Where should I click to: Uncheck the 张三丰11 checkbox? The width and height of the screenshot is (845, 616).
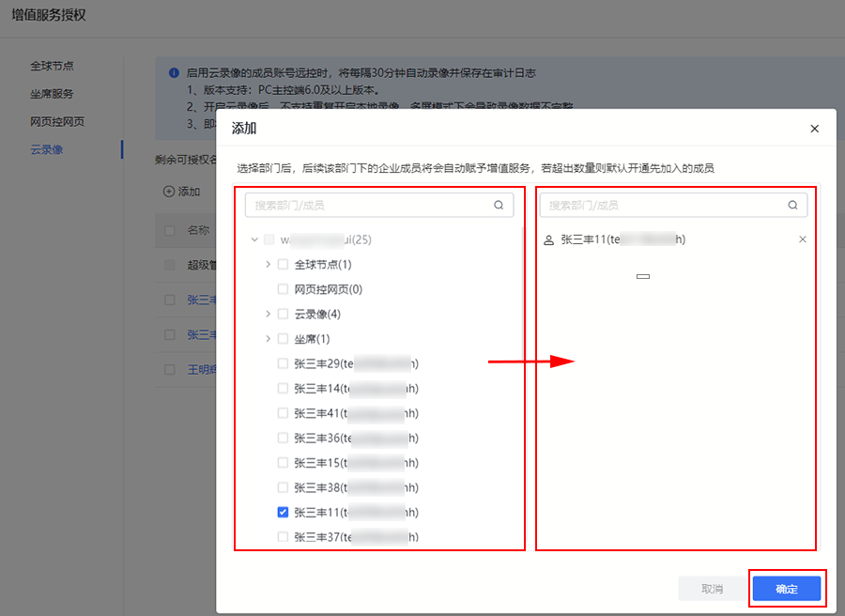pyautogui.click(x=283, y=513)
